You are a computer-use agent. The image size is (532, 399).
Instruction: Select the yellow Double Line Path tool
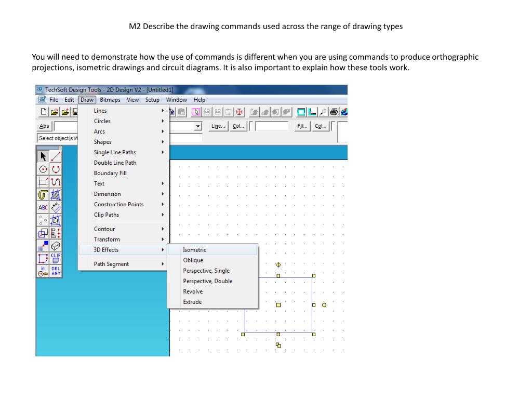(x=43, y=195)
